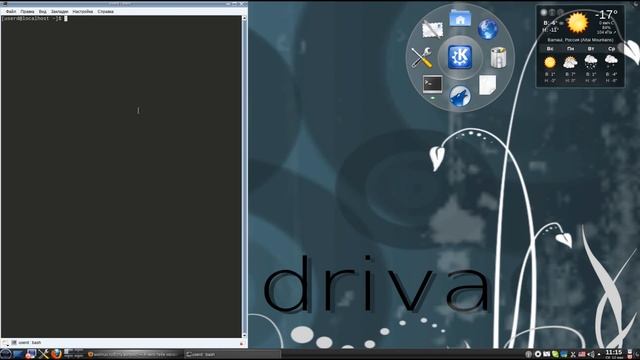Click the terminal vertical scrollbar
The width and height of the screenshot is (640, 360).
tap(244, 177)
